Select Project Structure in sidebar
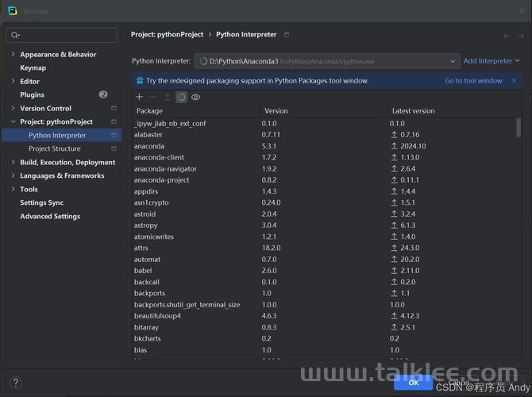 coord(55,148)
